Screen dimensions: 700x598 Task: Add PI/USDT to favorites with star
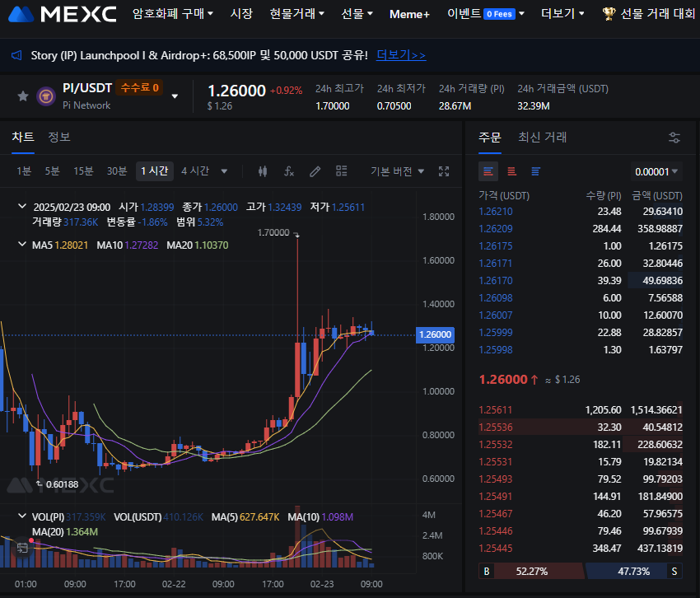(x=23, y=96)
